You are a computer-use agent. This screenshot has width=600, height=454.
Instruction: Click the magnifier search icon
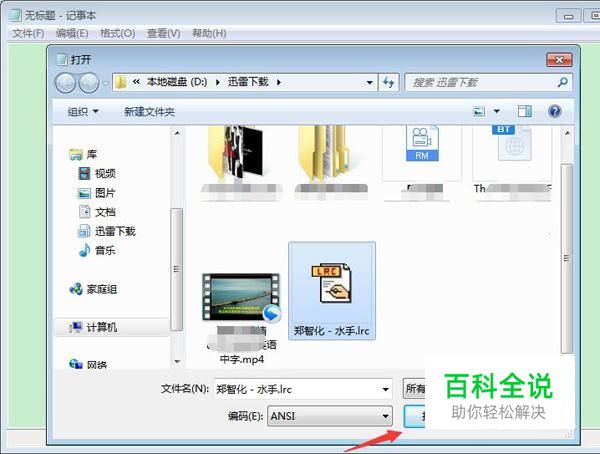coord(562,82)
